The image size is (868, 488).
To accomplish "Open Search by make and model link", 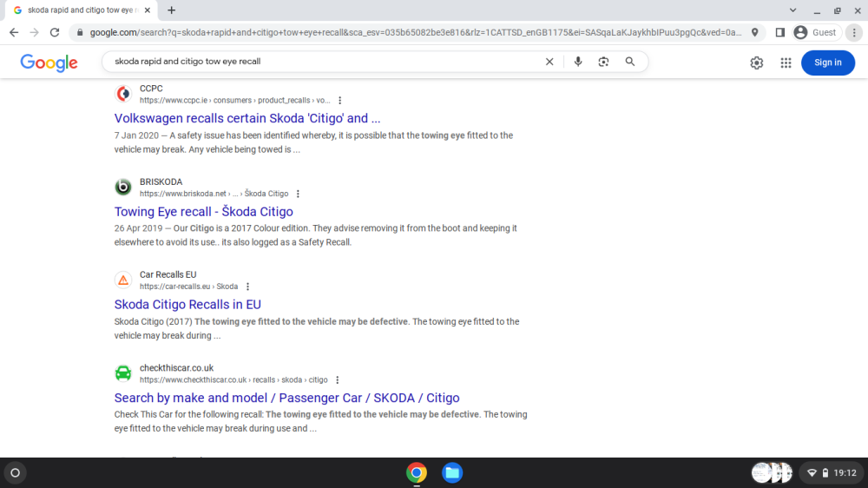I will click(x=286, y=398).
